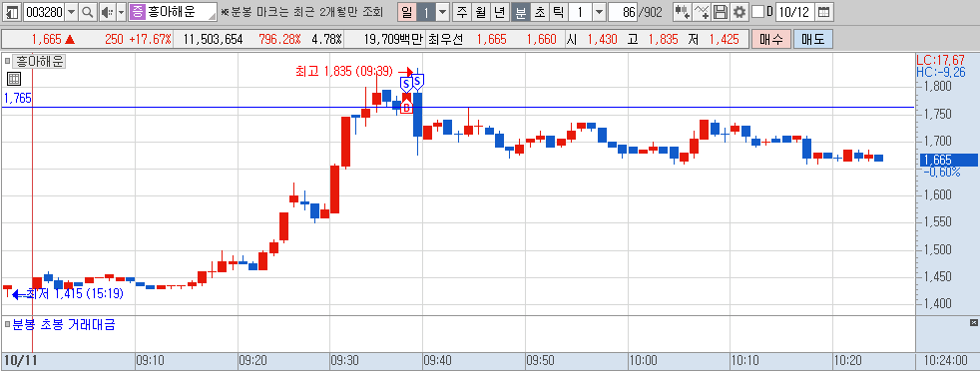
Task: Click the volume value 11,503,654
Action: pyautogui.click(x=214, y=39)
